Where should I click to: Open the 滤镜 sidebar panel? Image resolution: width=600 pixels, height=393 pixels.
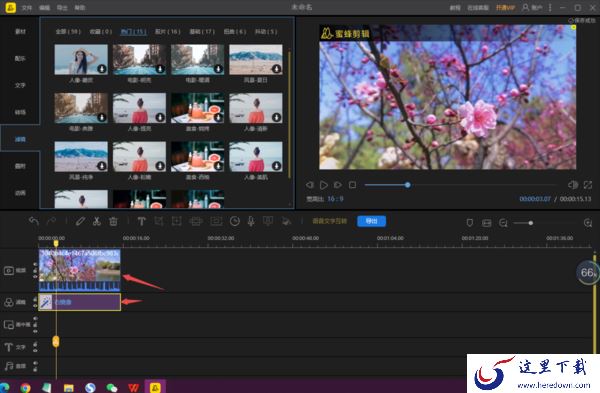tap(20, 139)
